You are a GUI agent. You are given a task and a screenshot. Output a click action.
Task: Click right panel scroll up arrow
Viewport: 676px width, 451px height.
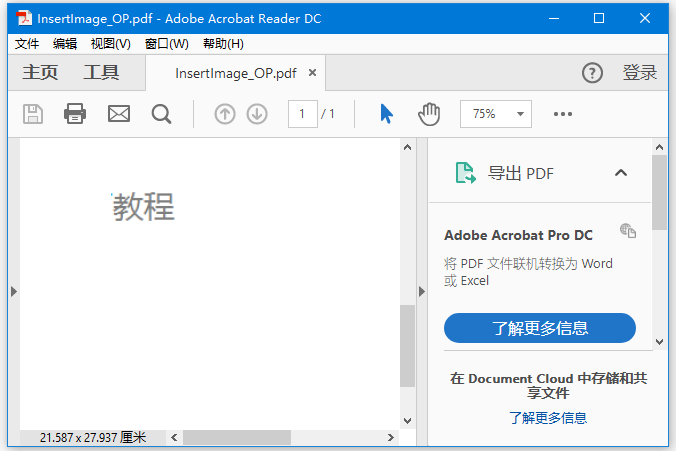(659, 147)
